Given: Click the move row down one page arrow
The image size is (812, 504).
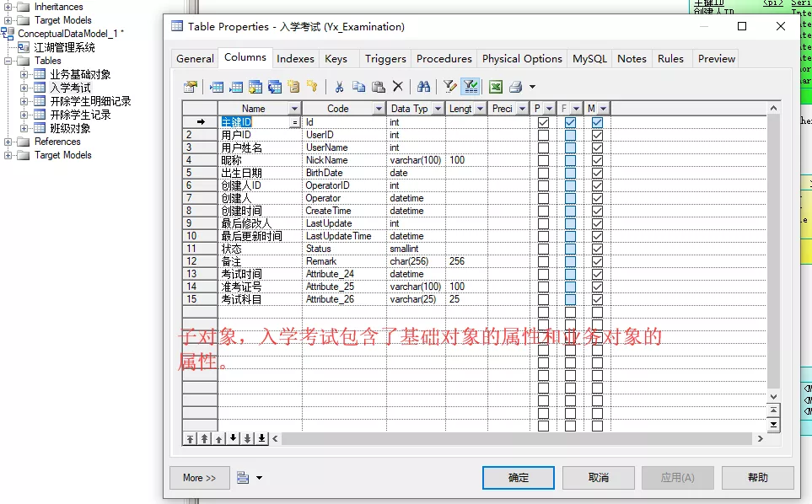Looking at the screenshot, I should [248, 439].
